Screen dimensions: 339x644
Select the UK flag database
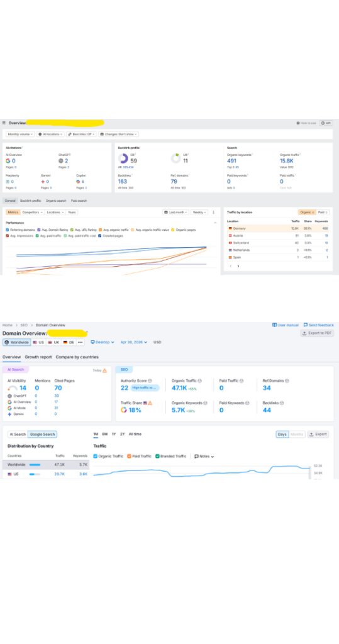(x=54, y=342)
